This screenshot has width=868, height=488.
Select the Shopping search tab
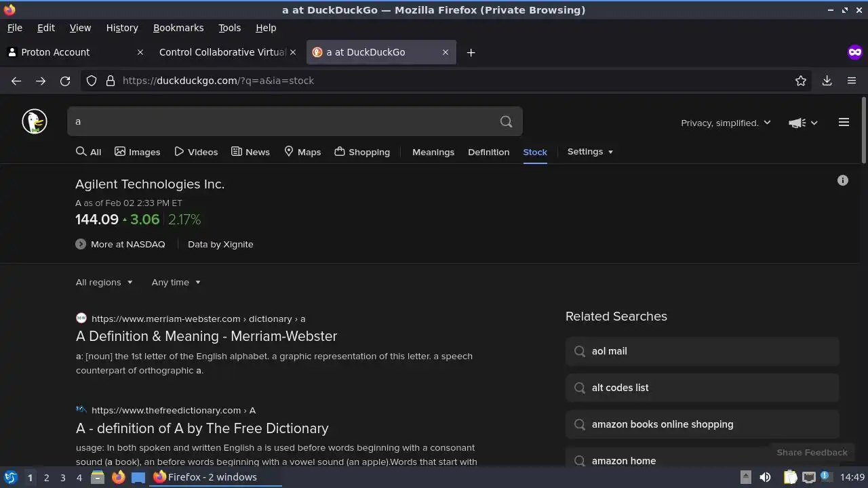tap(362, 152)
